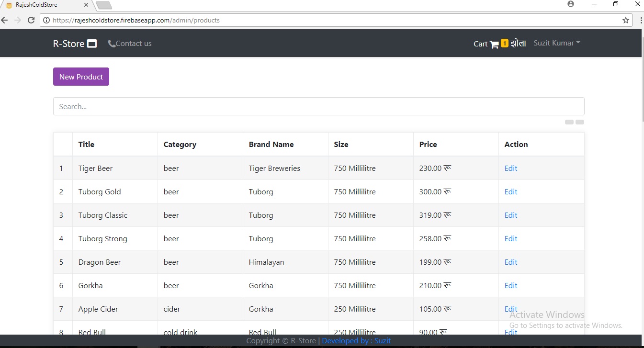Click the 199.00 price cell

(x=456, y=262)
